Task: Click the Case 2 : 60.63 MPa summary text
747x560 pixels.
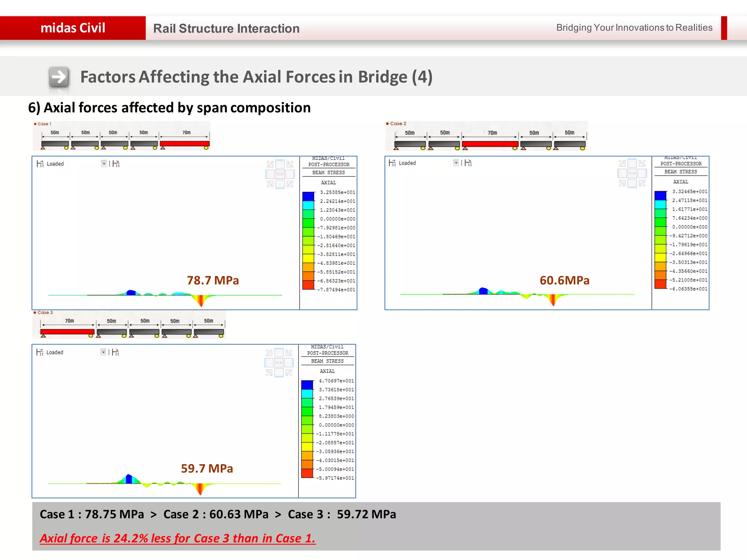Action: 216,514
